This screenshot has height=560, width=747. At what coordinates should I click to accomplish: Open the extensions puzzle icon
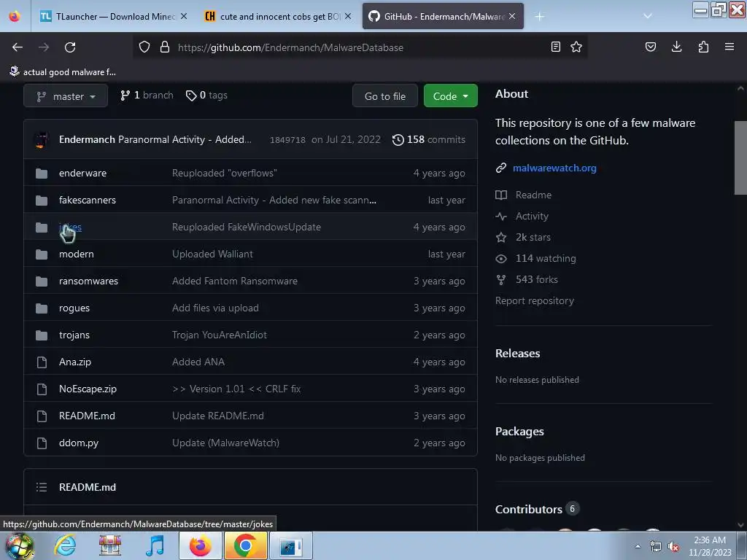[x=703, y=47]
